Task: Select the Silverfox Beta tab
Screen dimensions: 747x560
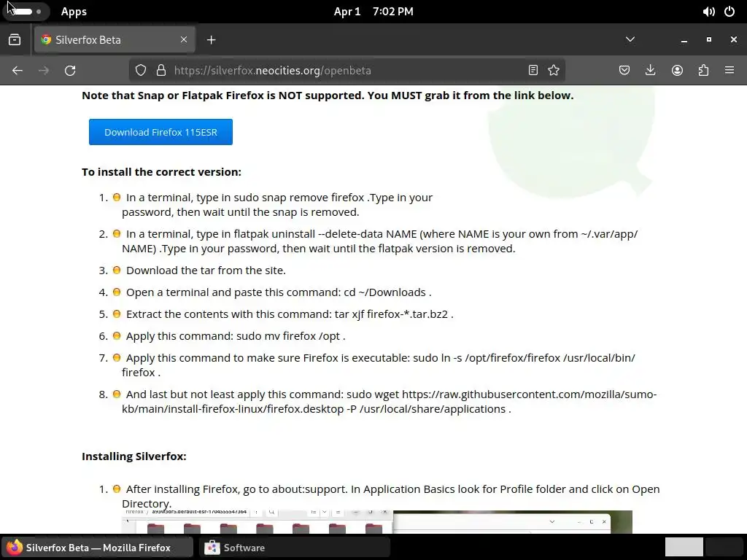Action: [115, 40]
